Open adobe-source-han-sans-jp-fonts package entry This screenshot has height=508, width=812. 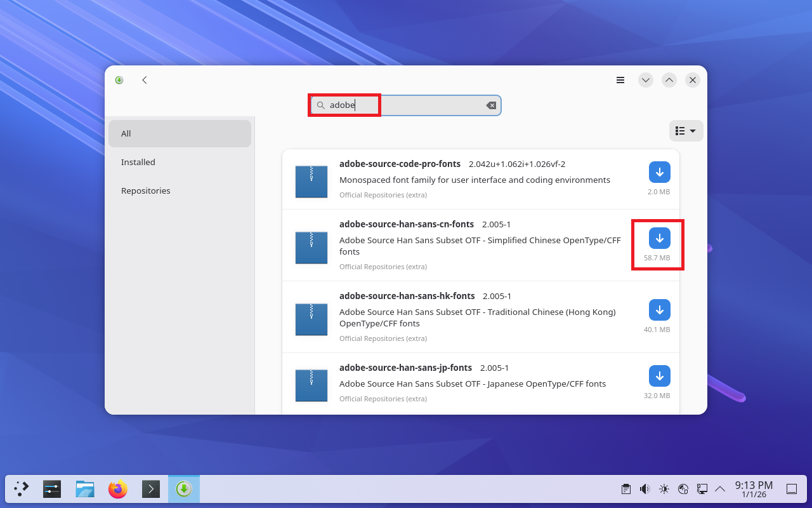point(405,368)
